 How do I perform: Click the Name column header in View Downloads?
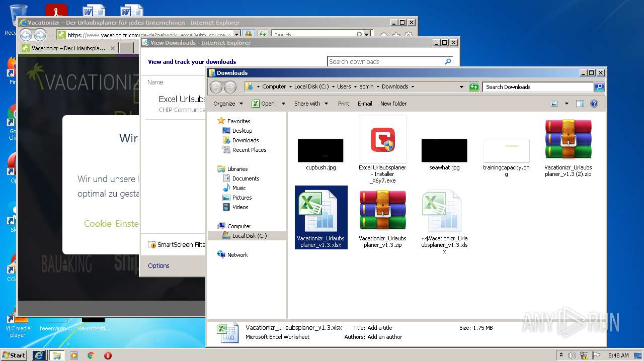[155, 82]
